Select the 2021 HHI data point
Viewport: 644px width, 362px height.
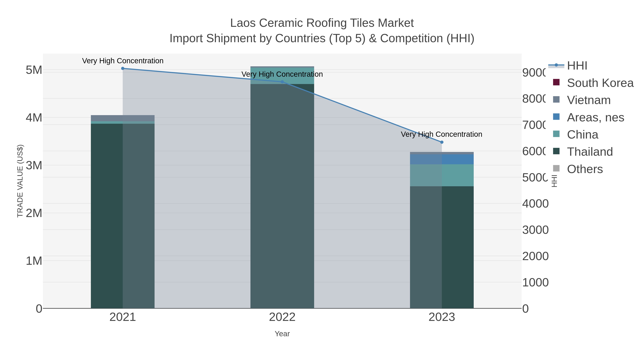coord(123,68)
